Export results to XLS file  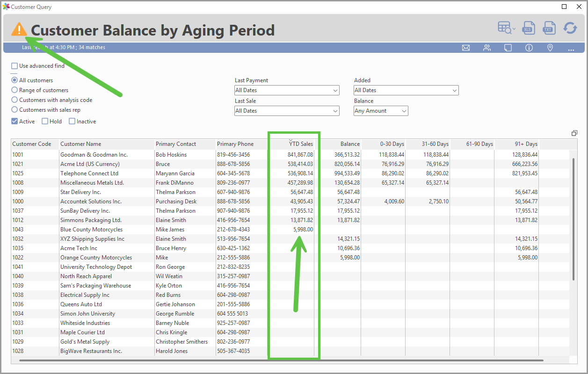click(x=529, y=28)
